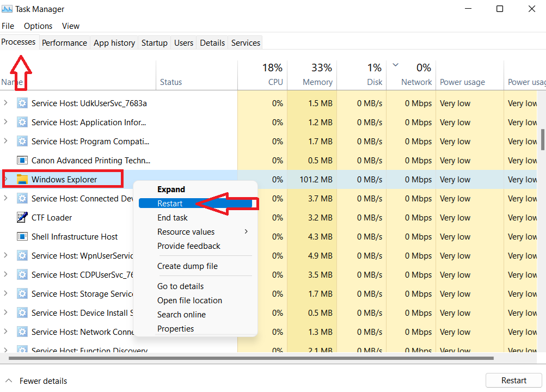Click the Windows Explorer folder icon
Viewport: 546px width, 392px height.
pyautogui.click(x=22, y=179)
